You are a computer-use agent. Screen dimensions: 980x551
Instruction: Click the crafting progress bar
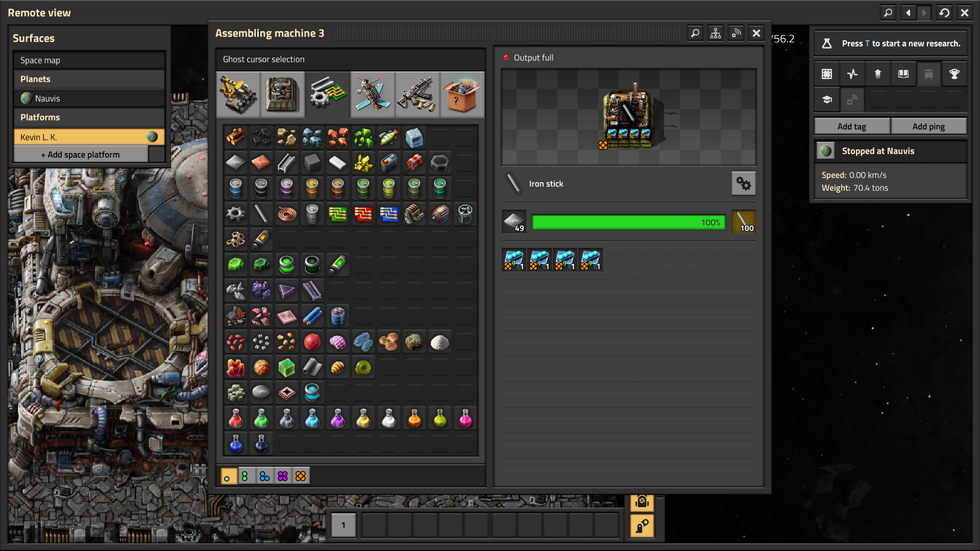tap(629, 222)
